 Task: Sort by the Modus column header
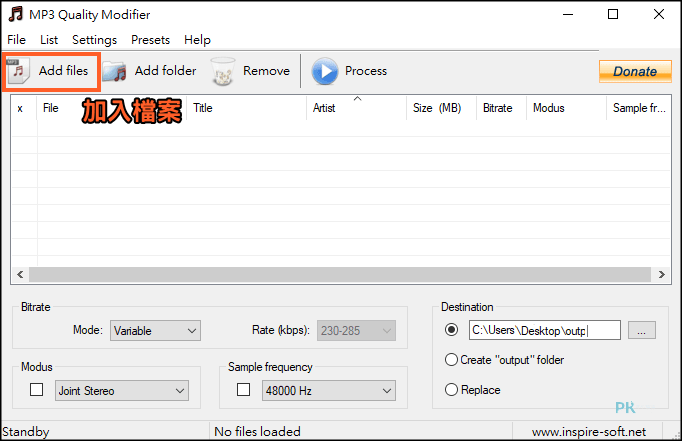pos(566,108)
